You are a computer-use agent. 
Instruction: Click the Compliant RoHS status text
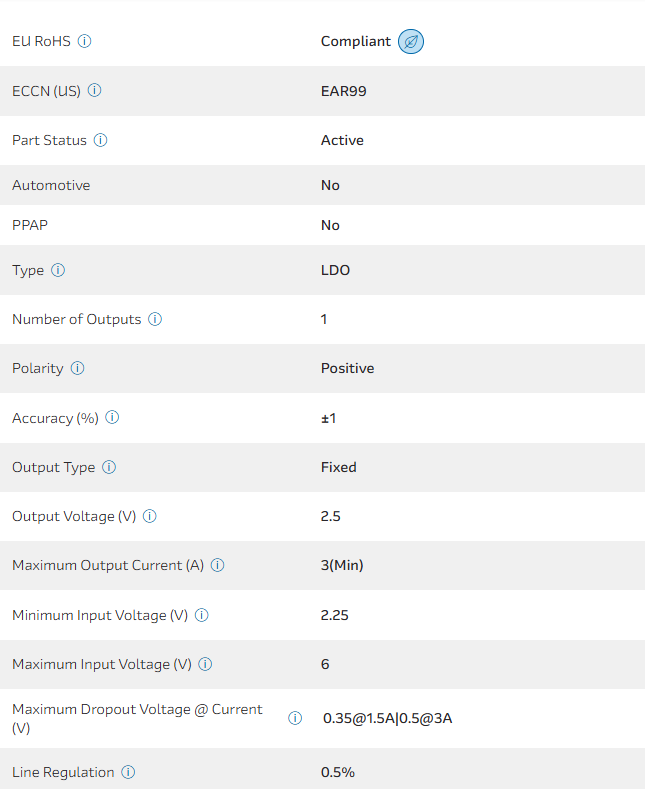tap(356, 42)
